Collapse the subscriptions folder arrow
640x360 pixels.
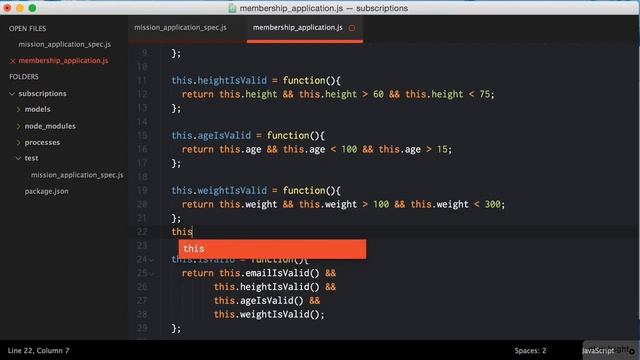[12, 94]
